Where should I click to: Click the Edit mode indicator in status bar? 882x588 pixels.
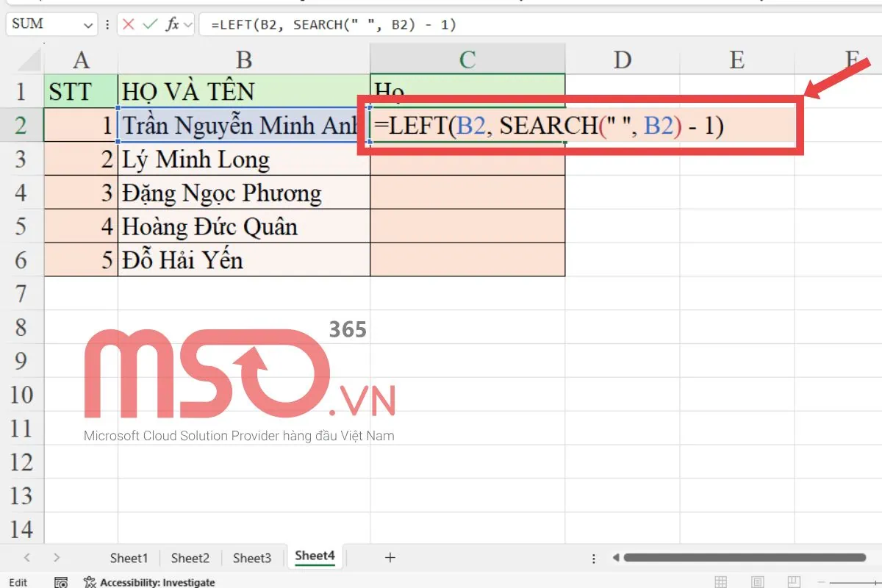coord(18,582)
